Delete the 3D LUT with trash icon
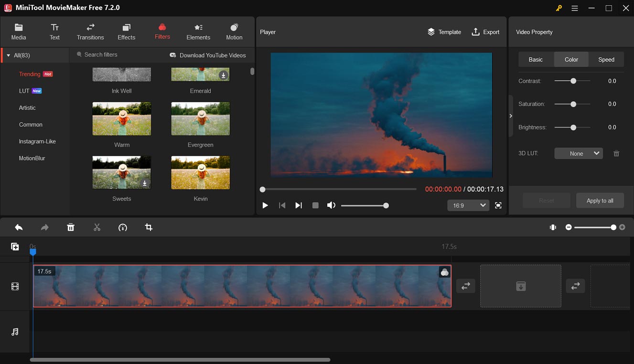 [616, 153]
